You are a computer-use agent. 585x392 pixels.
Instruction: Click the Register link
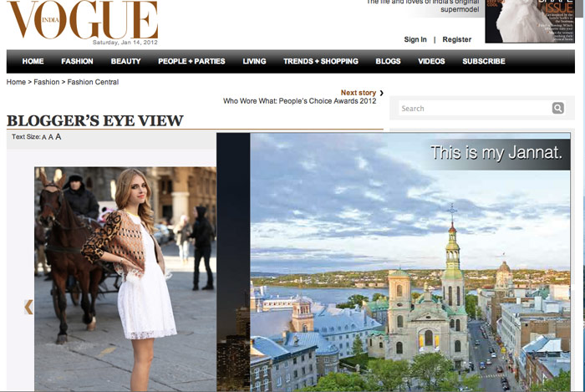(457, 39)
